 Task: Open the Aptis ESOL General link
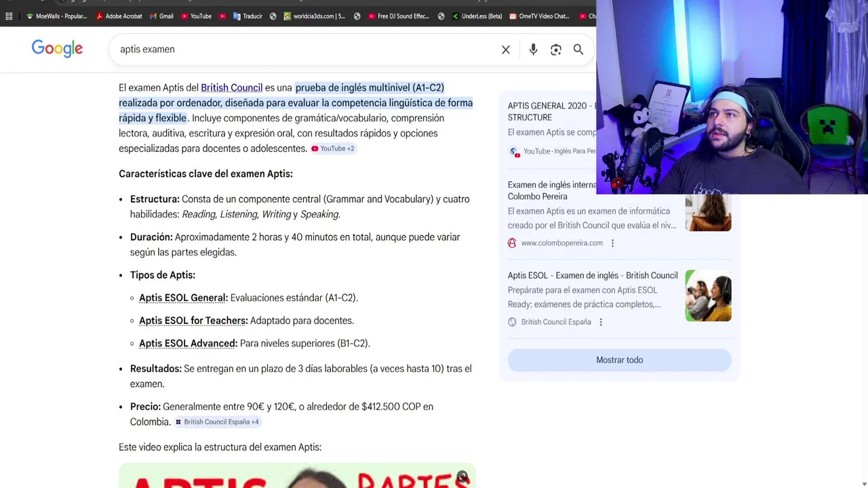(x=183, y=298)
